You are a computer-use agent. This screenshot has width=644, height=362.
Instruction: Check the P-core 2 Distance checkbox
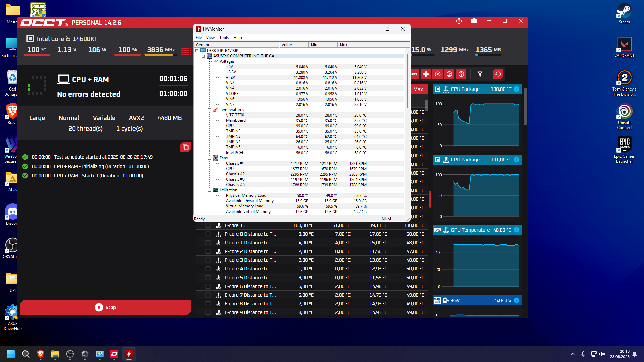[x=208, y=251]
